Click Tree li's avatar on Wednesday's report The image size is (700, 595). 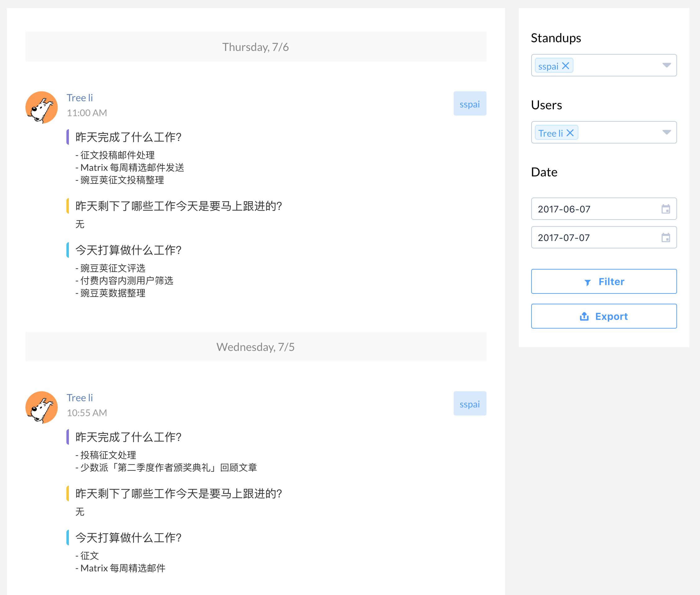pos(42,407)
